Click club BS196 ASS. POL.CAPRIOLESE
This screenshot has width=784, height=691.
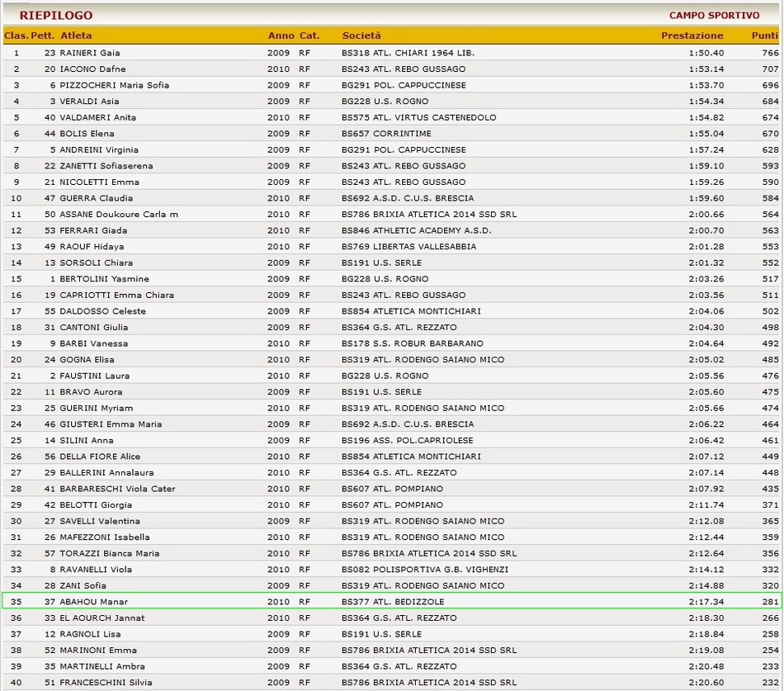click(408, 440)
